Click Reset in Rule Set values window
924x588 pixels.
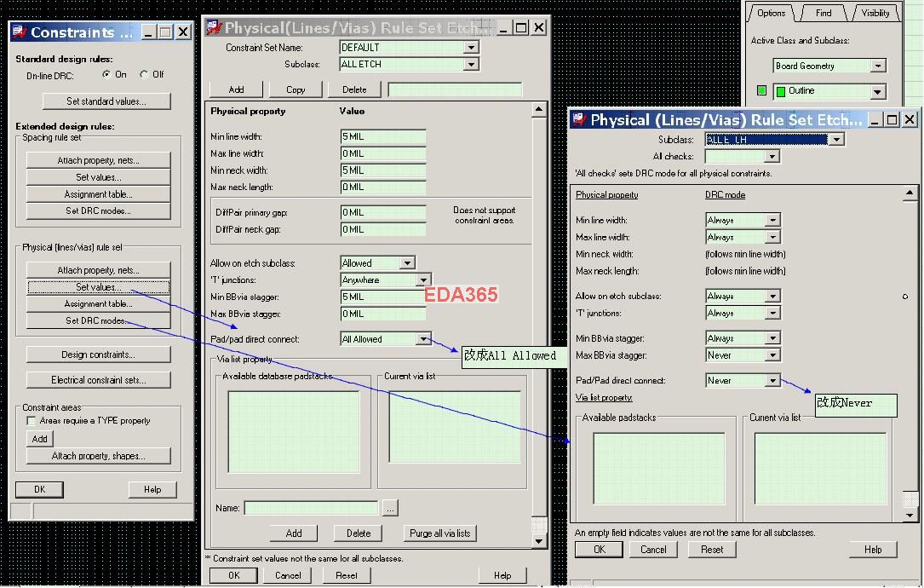(x=347, y=575)
